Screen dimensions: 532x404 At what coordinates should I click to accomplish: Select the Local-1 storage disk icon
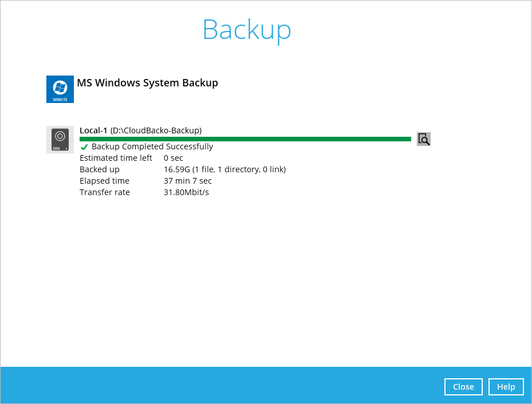pyautogui.click(x=60, y=139)
